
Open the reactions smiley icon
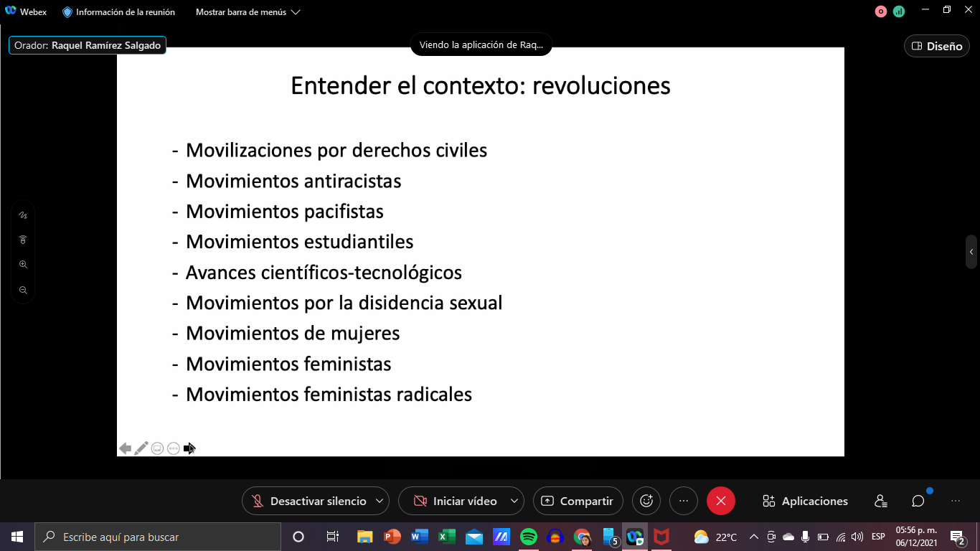click(646, 501)
